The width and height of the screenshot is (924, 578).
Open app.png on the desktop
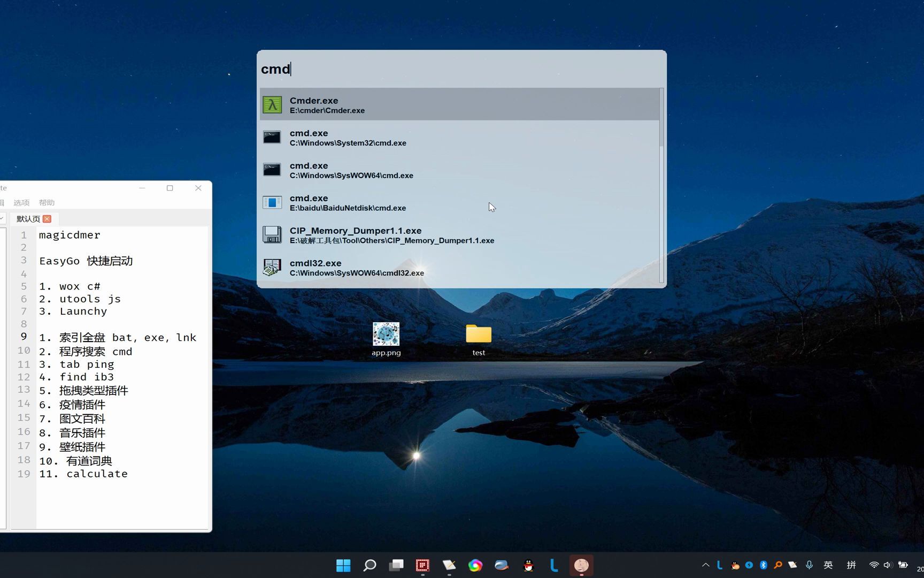point(386,339)
